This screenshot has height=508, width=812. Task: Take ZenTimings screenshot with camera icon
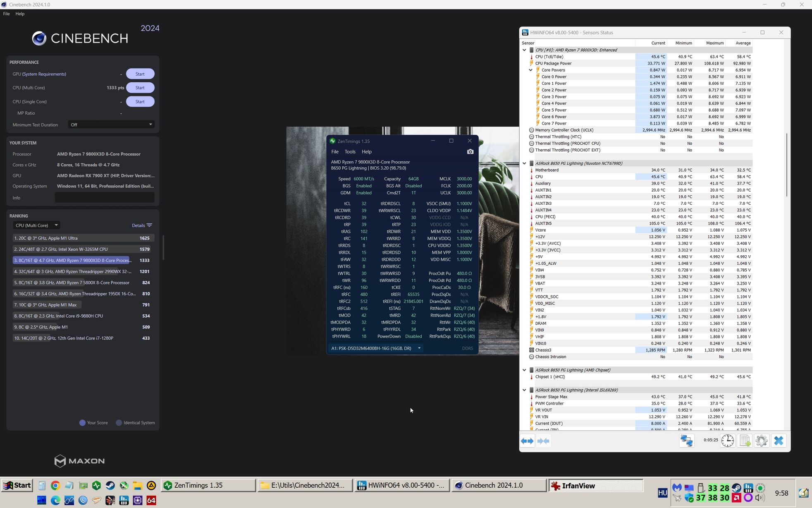[x=470, y=152]
